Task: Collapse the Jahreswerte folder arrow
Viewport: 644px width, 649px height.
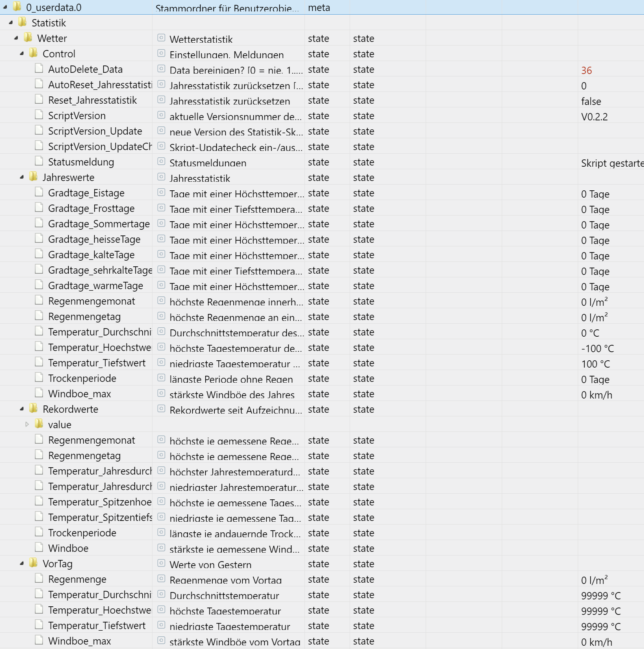Action: pyautogui.click(x=22, y=177)
